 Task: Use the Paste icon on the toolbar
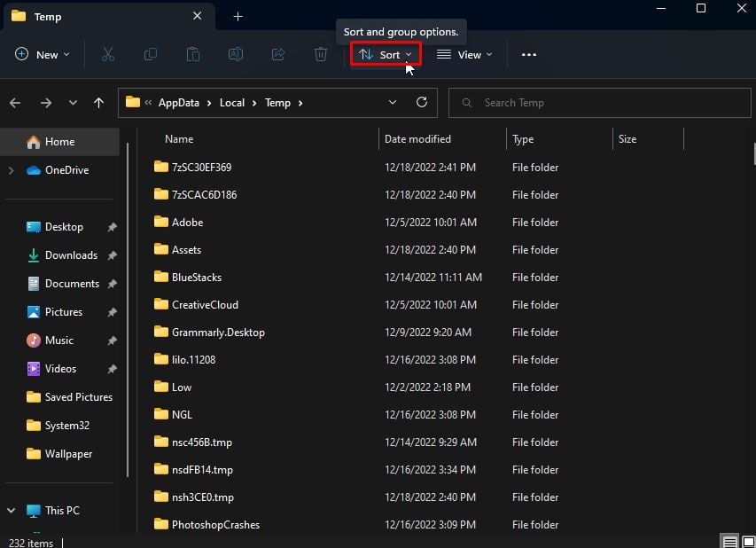tap(193, 54)
